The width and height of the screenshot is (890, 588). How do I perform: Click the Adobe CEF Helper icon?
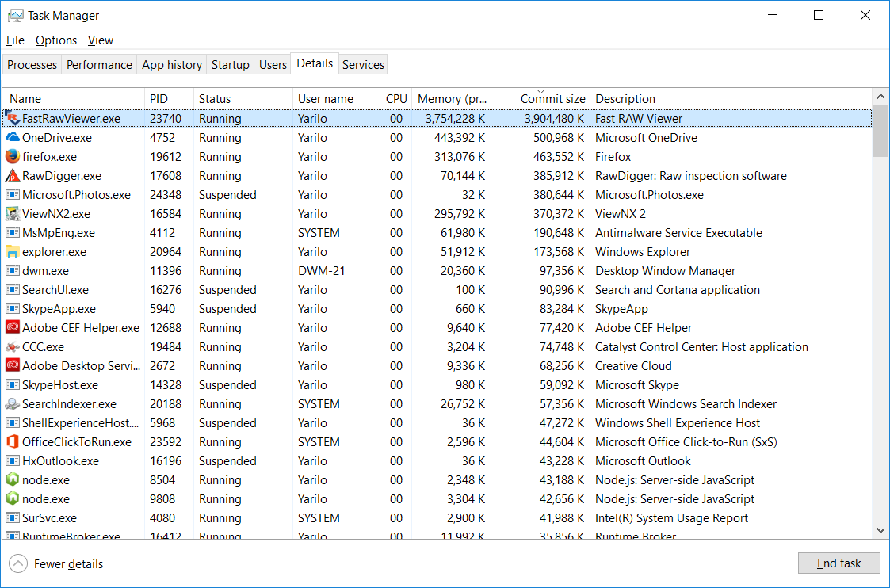12,328
